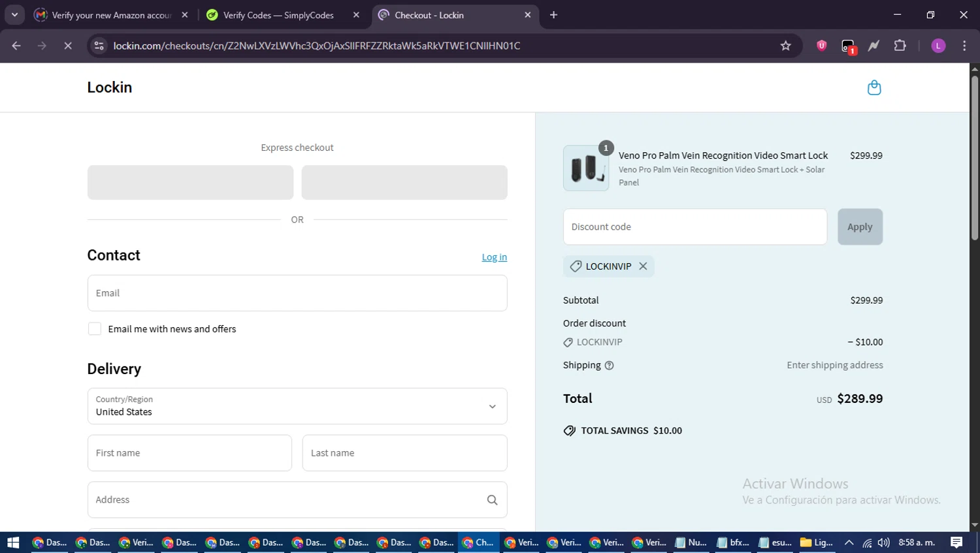Click the shipping info question mark icon
980x553 pixels.
pyautogui.click(x=609, y=366)
